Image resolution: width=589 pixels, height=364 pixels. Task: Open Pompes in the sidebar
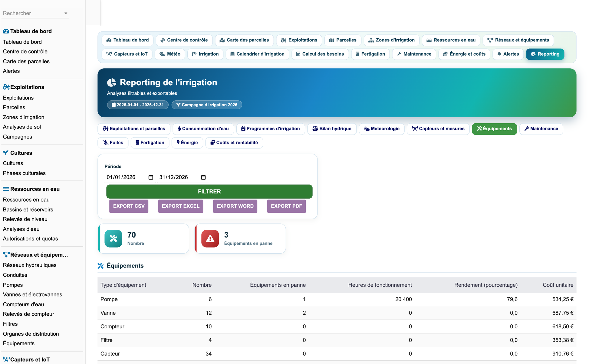[13, 285]
